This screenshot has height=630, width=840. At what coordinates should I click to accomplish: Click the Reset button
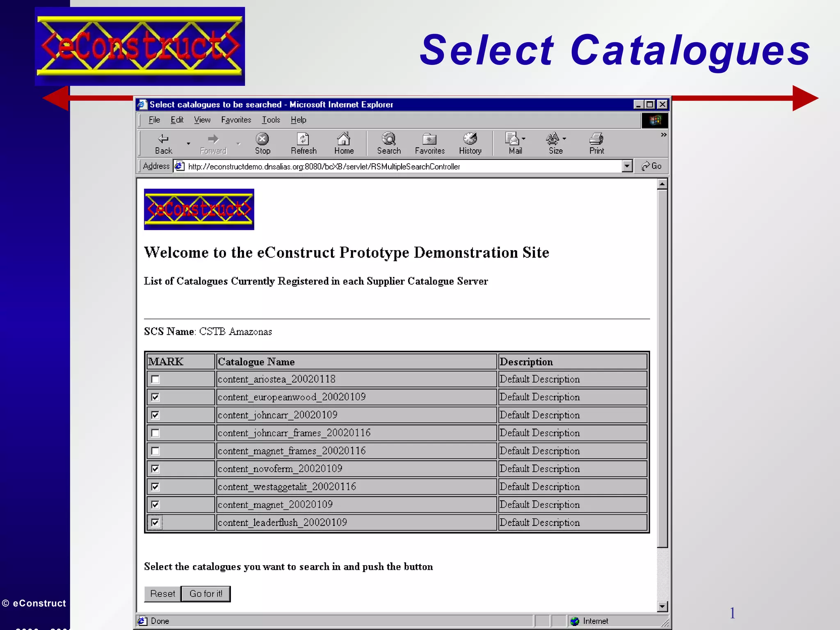point(162,594)
